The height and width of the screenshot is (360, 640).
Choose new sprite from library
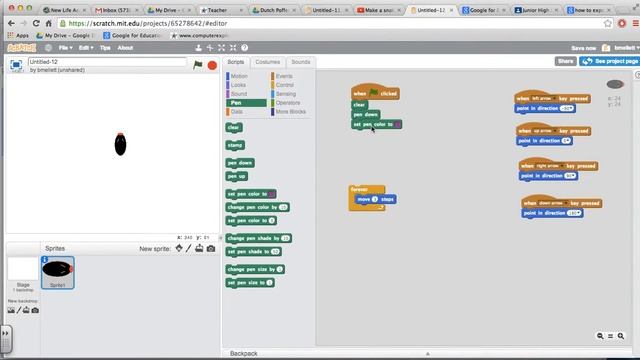point(179,248)
